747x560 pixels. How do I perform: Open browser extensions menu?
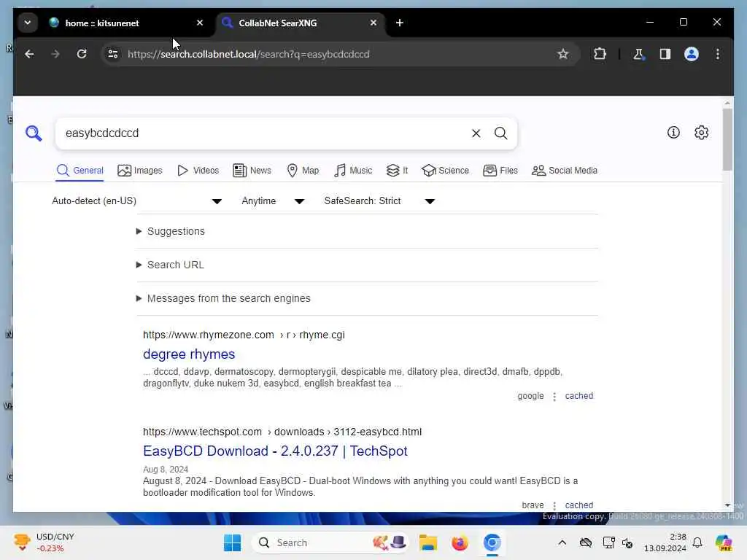tap(600, 54)
